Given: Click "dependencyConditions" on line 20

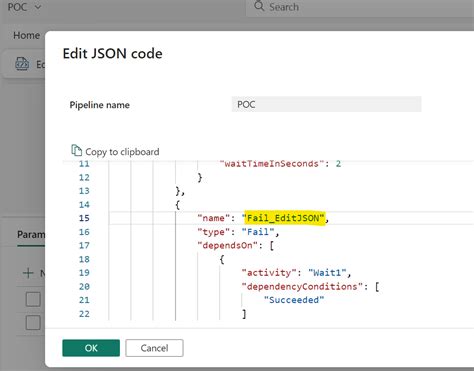Looking at the screenshot, I should [302, 286].
